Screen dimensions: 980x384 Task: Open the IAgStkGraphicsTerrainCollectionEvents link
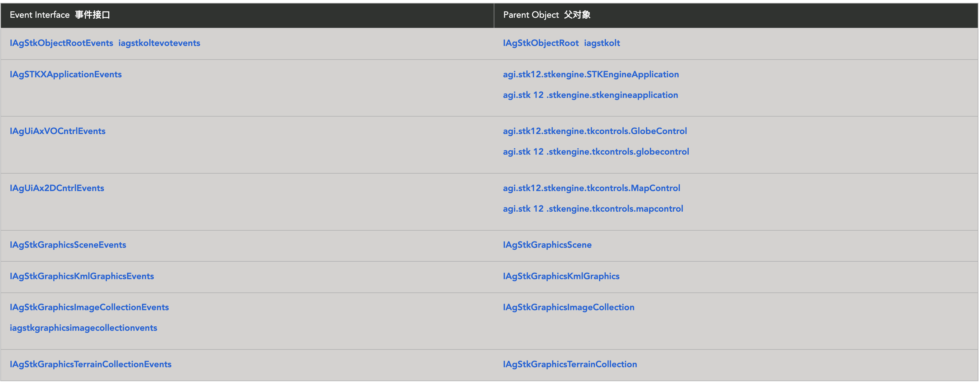click(x=91, y=364)
